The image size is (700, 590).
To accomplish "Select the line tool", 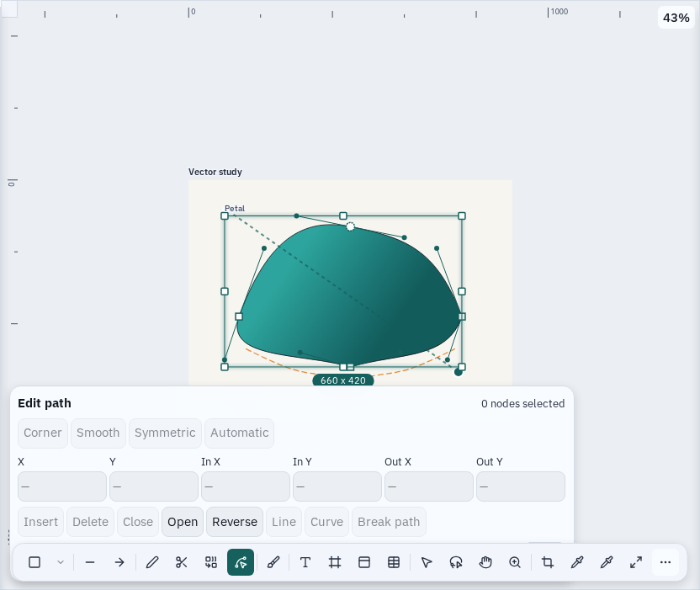I will click(90, 562).
